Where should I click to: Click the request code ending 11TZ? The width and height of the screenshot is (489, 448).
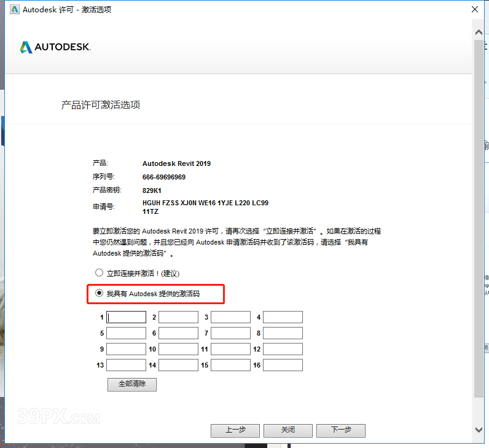click(151, 211)
